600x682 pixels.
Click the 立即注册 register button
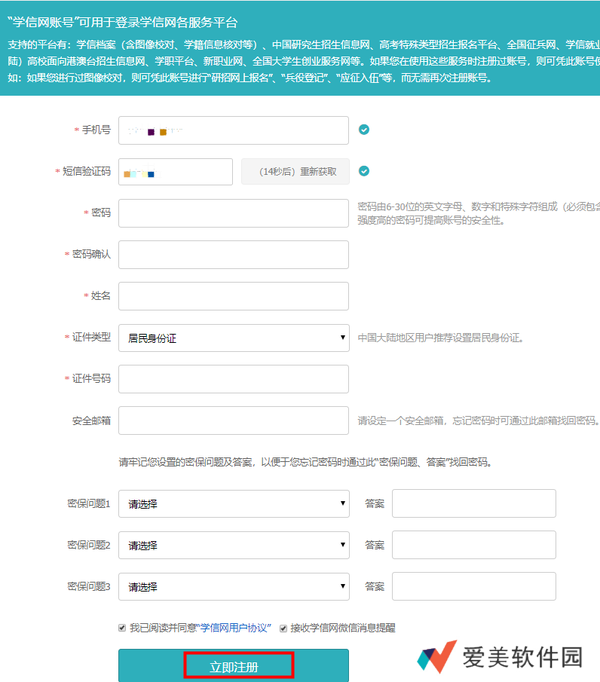233,665
